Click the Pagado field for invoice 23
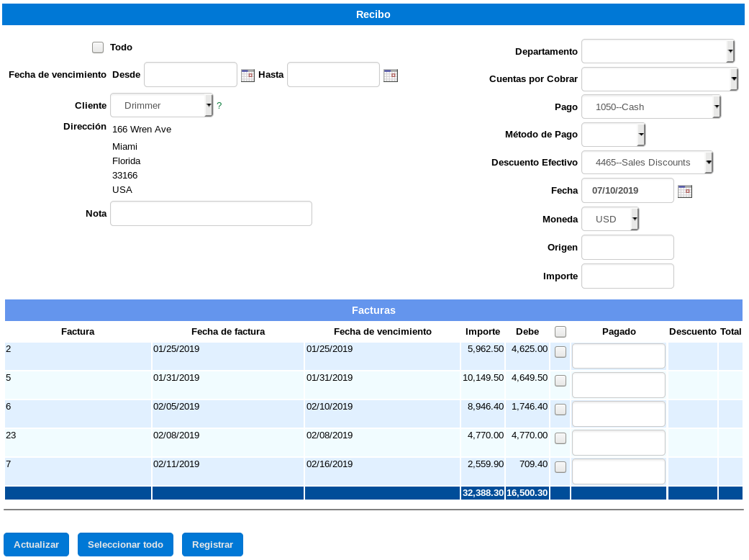Screen dimensions: 749x560 pyautogui.click(x=619, y=443)
